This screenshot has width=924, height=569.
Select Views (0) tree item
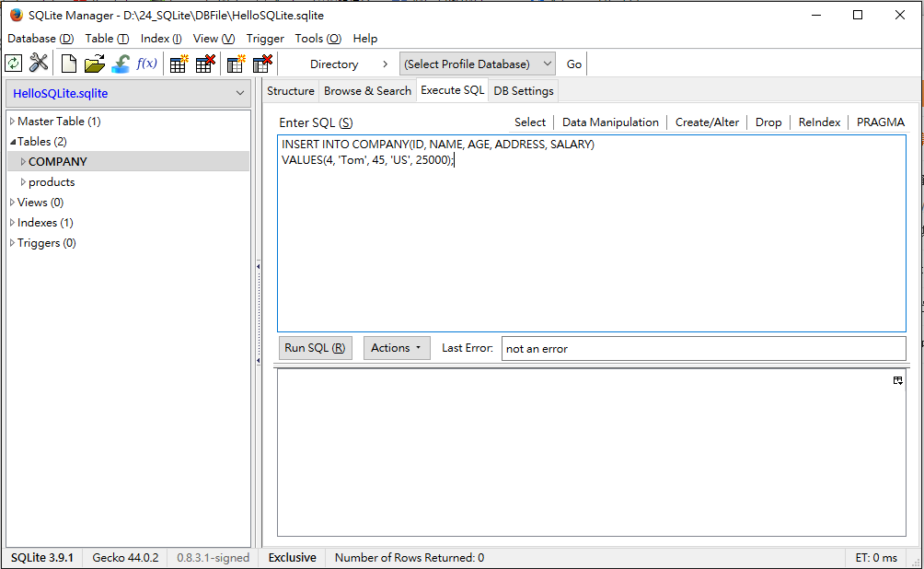(40, 203)
